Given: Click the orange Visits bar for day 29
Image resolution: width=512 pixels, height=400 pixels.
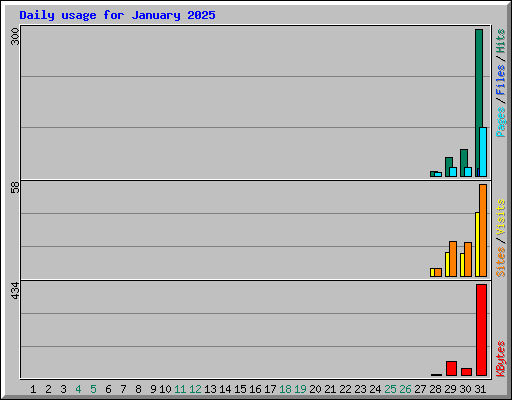Looking at the screenshot, I should (453, 259).
